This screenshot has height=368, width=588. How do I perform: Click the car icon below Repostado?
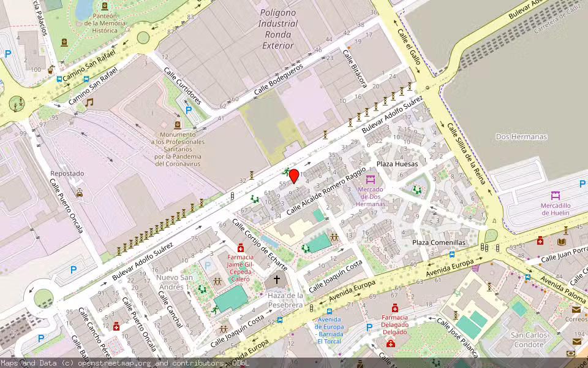(x=80, y=193)
